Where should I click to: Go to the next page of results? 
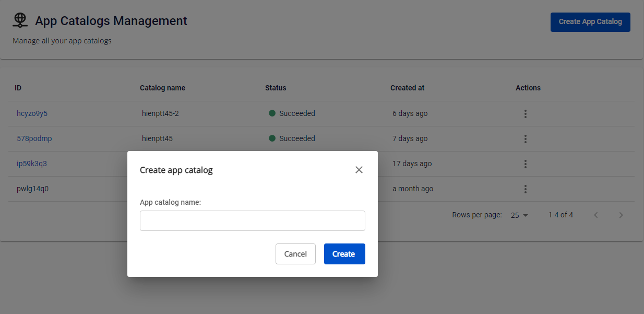pos(621,215)
